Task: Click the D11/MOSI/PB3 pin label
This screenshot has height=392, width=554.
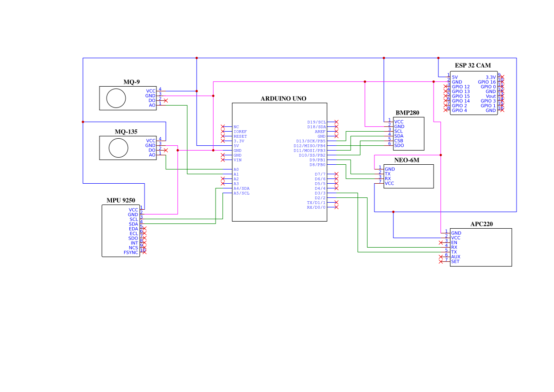Action: coord(309,151)
